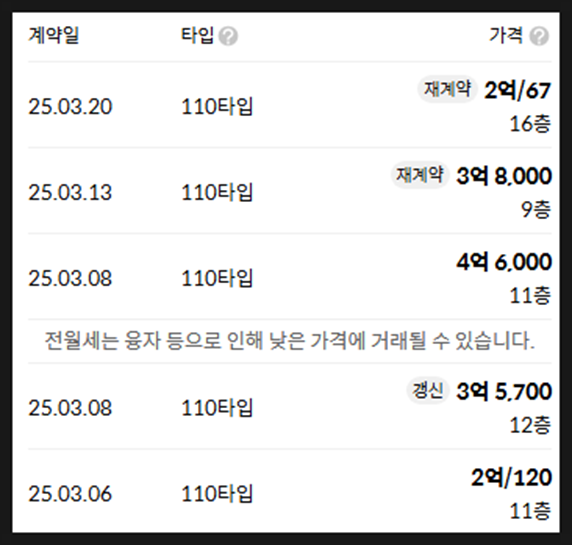Click the 2억/67 price entry

point(517,90)
